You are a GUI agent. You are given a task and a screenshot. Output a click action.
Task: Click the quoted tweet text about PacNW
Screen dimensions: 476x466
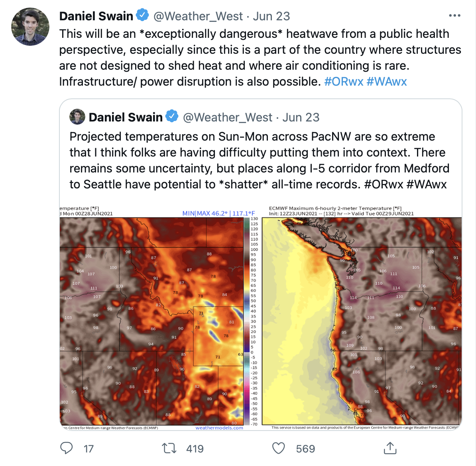coord(259,160)
